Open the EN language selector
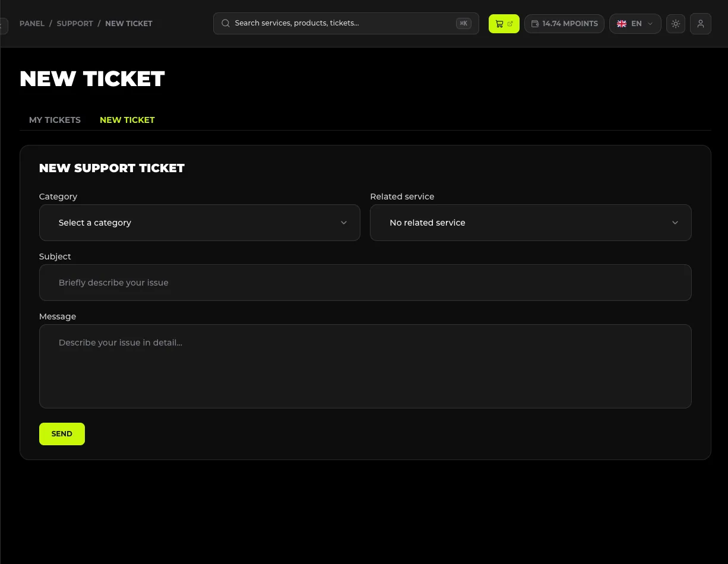This screenshot has width=728, height=564. pyautogui.click(x=635, y=24)
